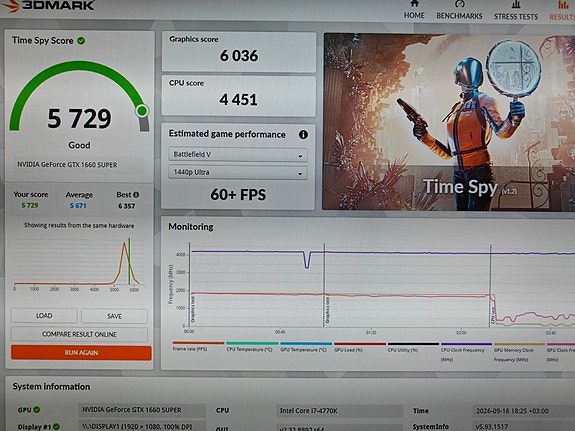
Task: Open the Results bar-chart icon
Action: [x=563, y=5]
